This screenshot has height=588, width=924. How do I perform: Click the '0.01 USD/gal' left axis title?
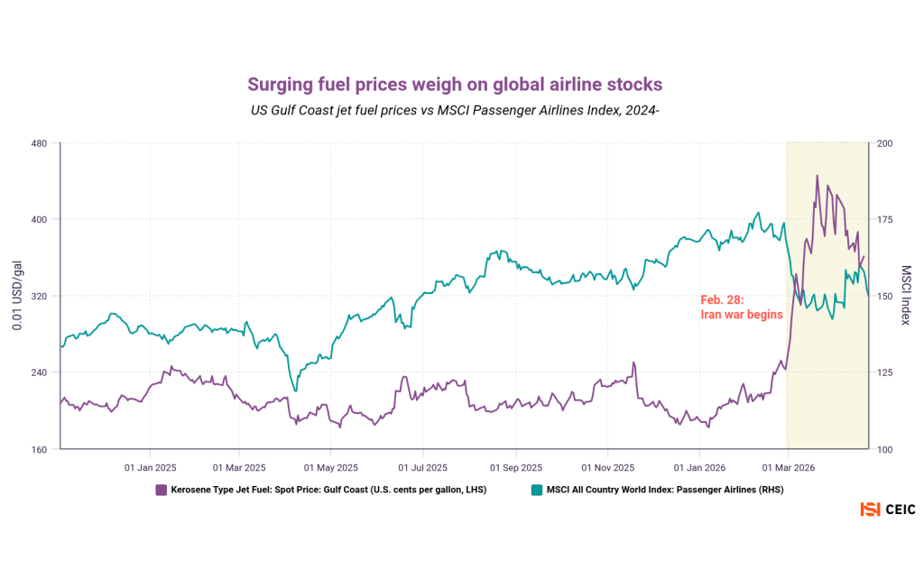tap(17, 295)
